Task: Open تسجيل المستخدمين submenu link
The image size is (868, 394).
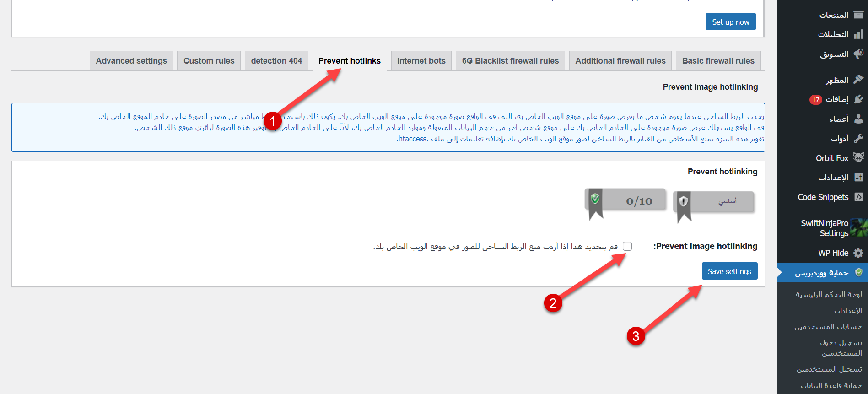Action: [829, 369]
